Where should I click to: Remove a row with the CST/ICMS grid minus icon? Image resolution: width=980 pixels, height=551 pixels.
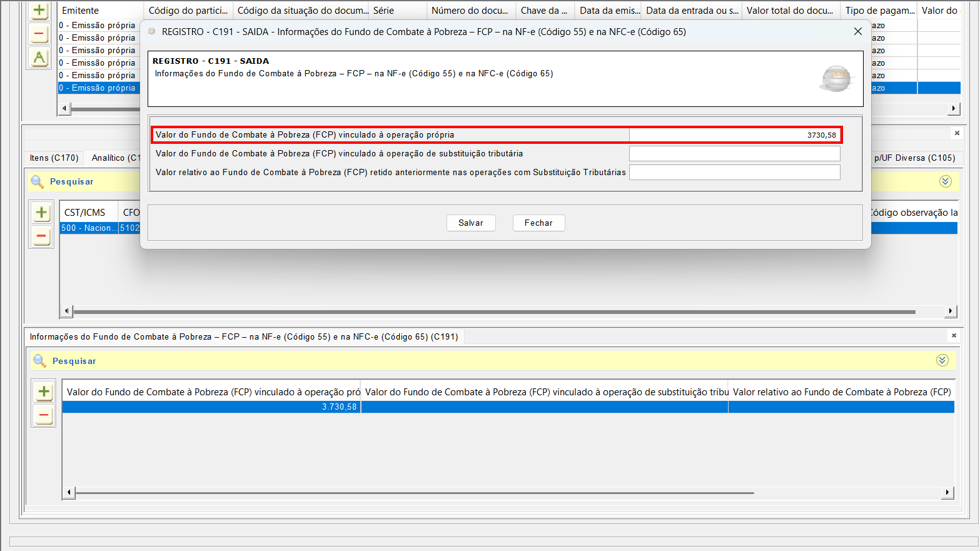point(41,236)
